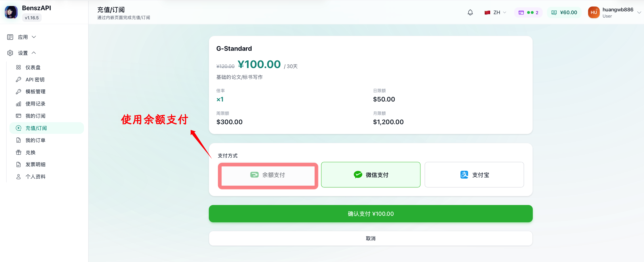The height and width of the screenshot is (262, 644).
Task: Click the ¥60.00 balance badge
Action: point(564,12)
